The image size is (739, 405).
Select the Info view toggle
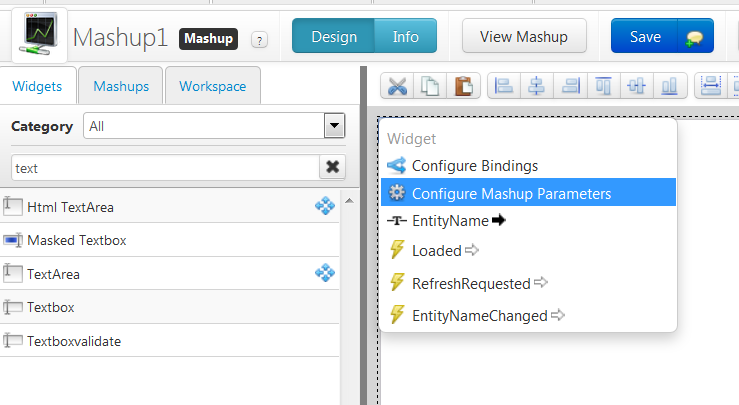click(406, 36)
